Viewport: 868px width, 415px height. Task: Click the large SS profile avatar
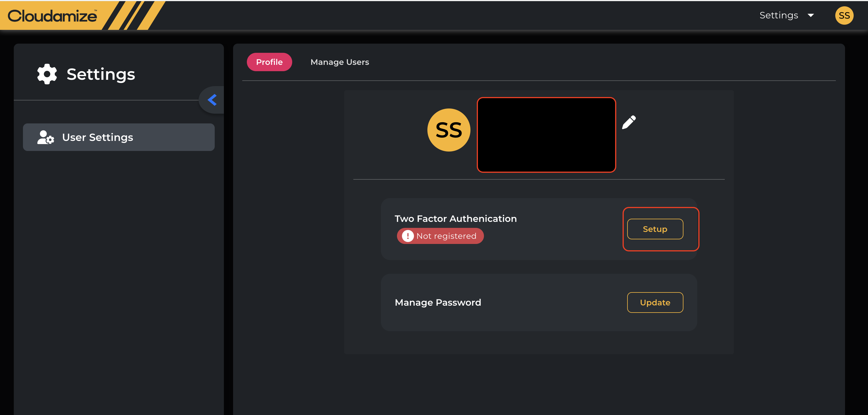tap(448, 130)
